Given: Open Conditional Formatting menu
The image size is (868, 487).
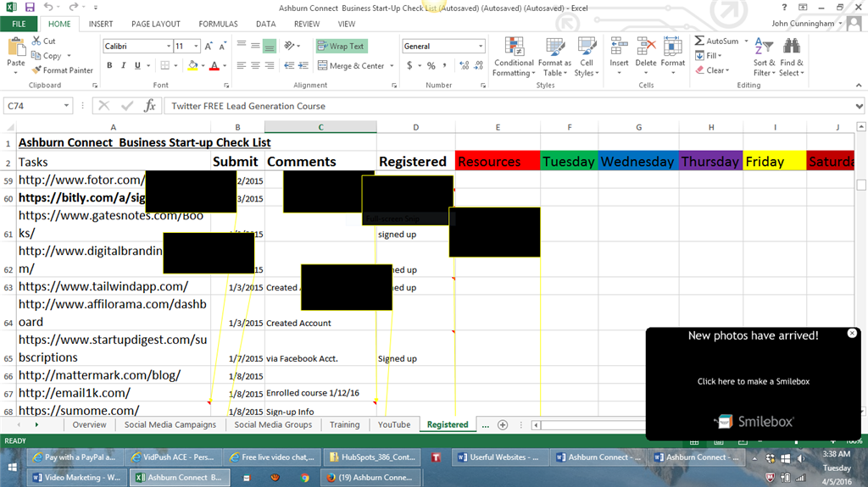Looking at the screenshot, I should point(514,58).
